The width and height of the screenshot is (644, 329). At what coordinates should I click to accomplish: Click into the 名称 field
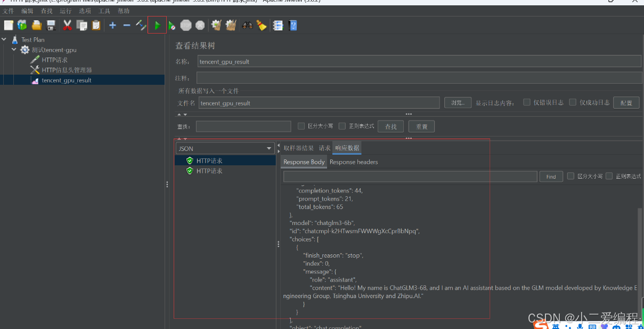[x=419, y=61]
